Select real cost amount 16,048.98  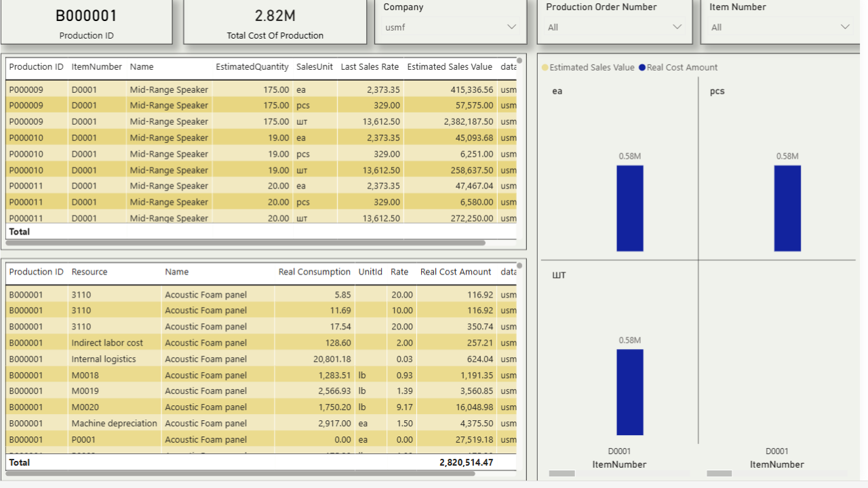point(475,407)
